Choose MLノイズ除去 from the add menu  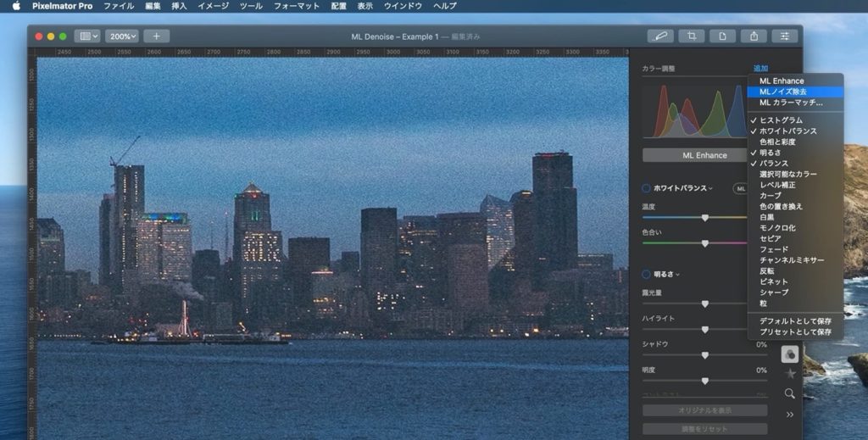coord(783,92)
